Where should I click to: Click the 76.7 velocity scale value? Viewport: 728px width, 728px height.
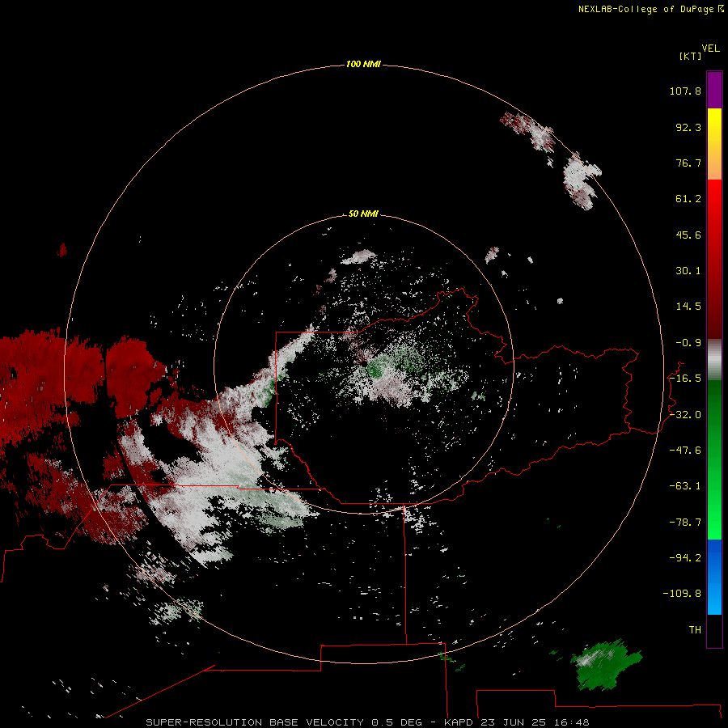[x=688, y=163]
